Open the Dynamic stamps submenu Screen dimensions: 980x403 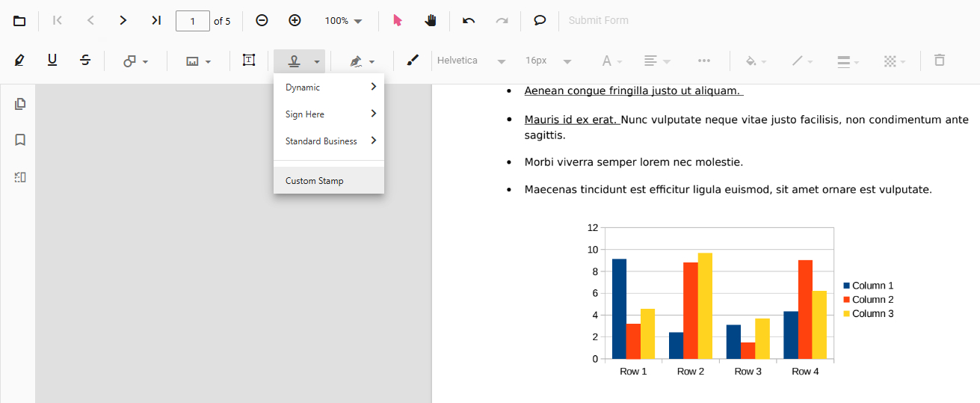coord(329,87)
